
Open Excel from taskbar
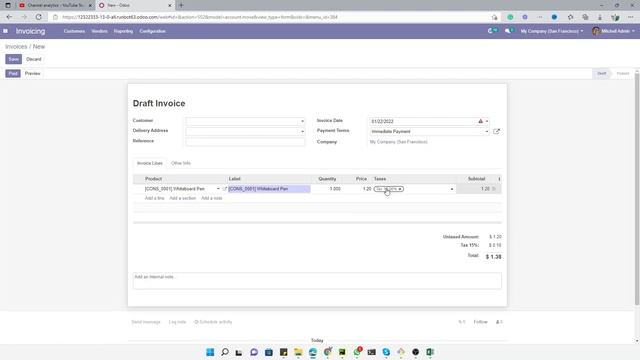tap(430, 352)
